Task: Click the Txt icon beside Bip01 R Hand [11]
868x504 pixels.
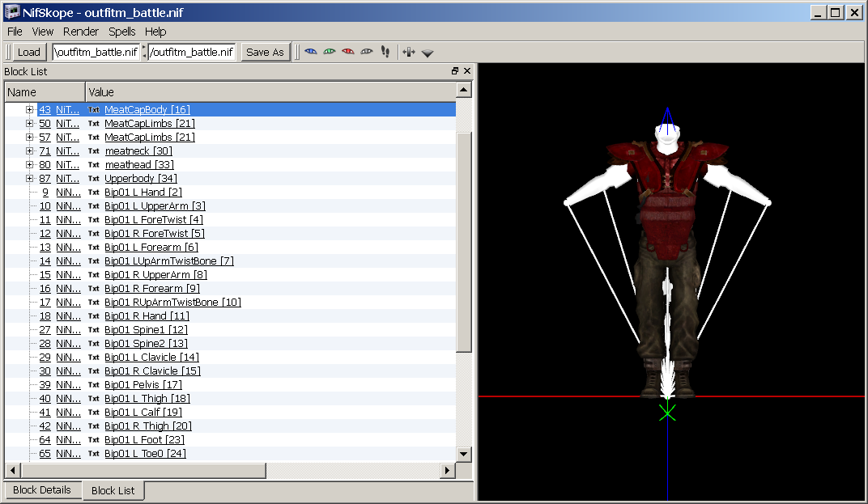Action: pos(94,316)
